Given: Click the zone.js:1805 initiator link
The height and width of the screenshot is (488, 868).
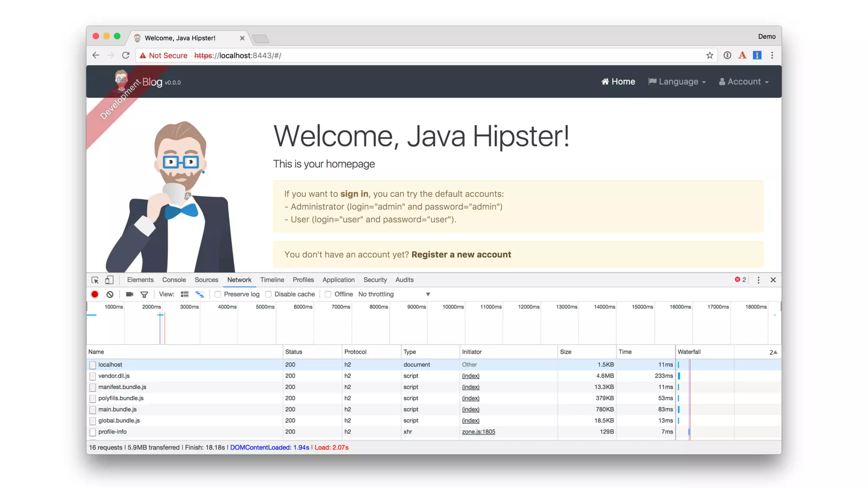Looking at the screenshot, I should pyautogui.click(x=478, y=432).
